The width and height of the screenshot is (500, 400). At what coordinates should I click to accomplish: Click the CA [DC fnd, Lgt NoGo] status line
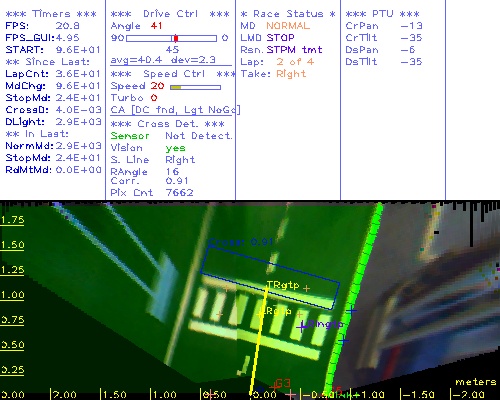[x=175, y=110]
